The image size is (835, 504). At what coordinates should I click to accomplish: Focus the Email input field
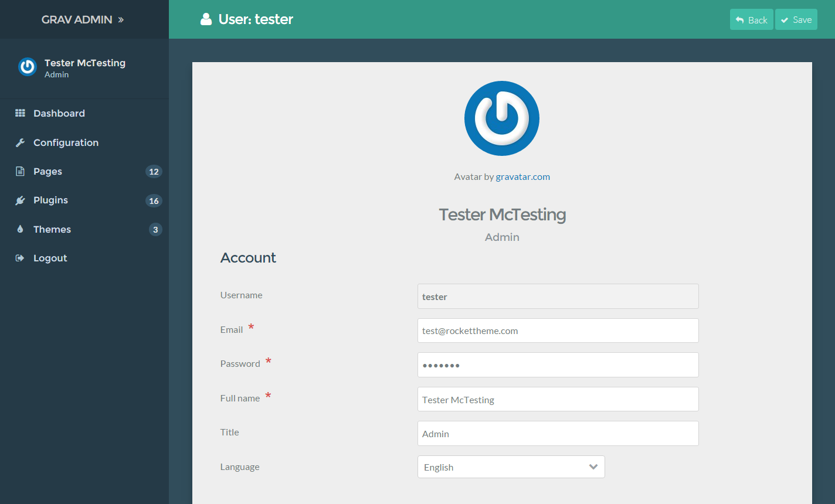558,331
